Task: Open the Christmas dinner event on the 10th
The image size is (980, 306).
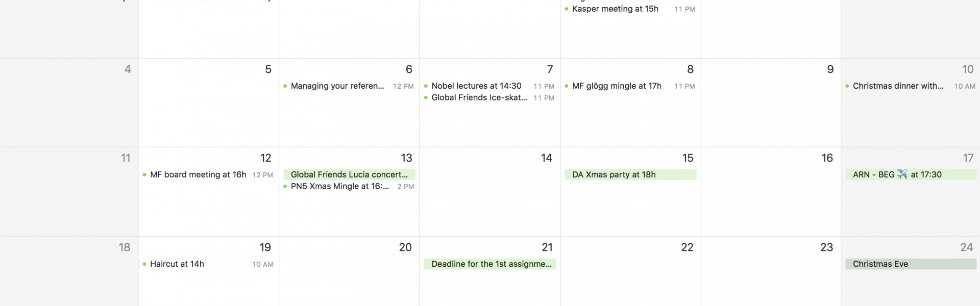Action: click(x=911, y=86)
